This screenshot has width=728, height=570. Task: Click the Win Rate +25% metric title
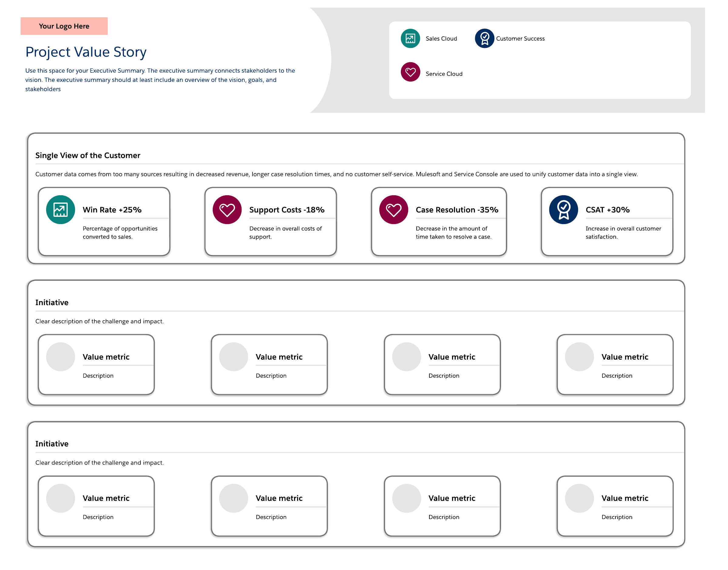(112, 210)
